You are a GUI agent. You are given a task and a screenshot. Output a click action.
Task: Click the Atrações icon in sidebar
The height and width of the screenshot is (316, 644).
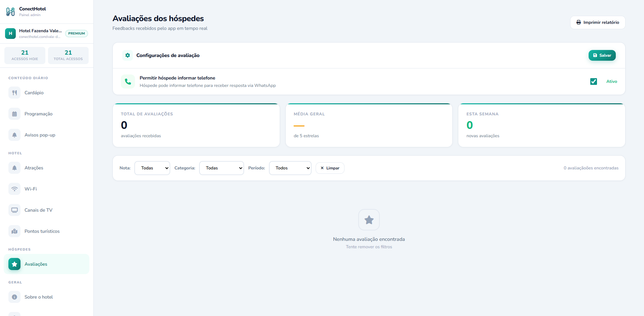click(14, 168)
